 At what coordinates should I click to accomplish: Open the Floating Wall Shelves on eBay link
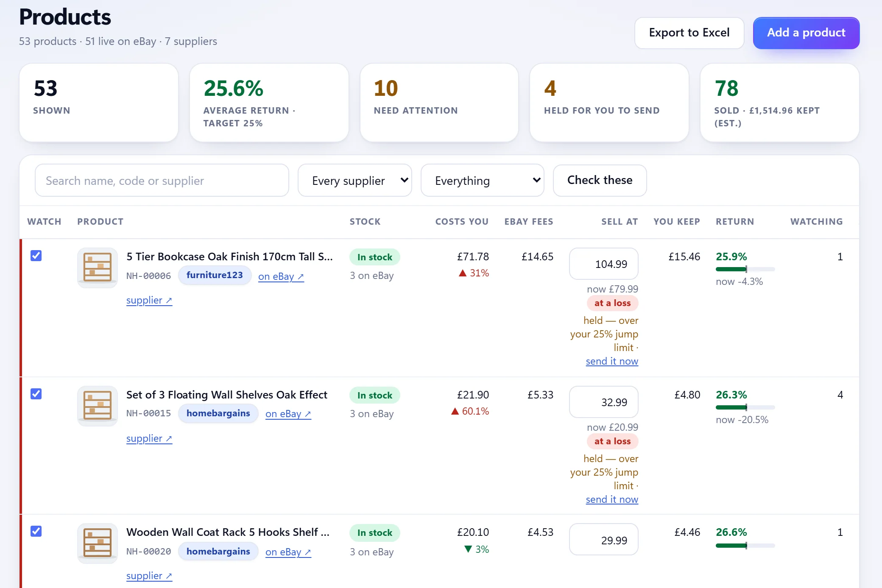[x=288, y=414]
